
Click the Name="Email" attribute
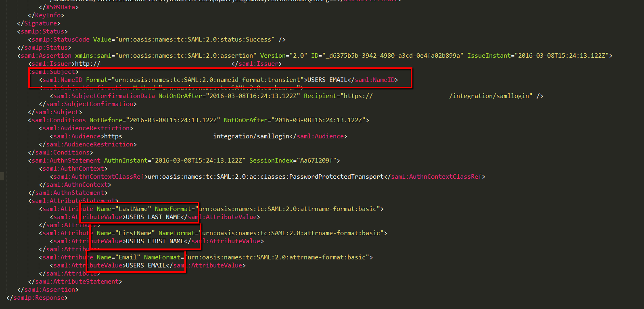coord(119,257)
